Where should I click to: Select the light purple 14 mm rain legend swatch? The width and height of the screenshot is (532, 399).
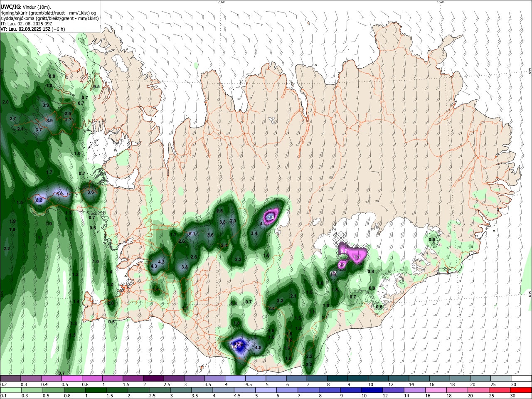tap(414, 390)
